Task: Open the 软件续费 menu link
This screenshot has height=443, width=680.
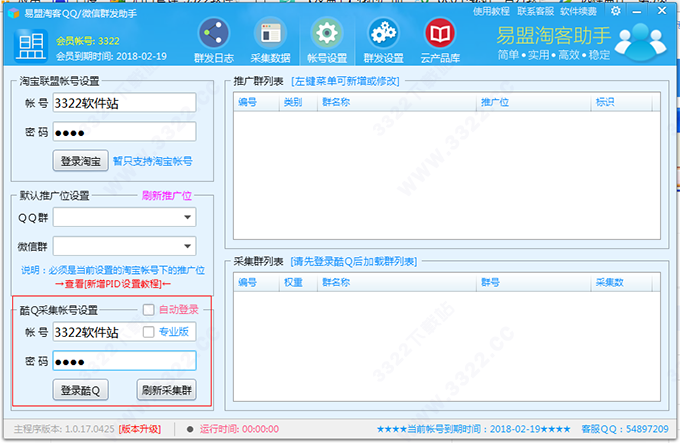Action: [x=578, y=11]
